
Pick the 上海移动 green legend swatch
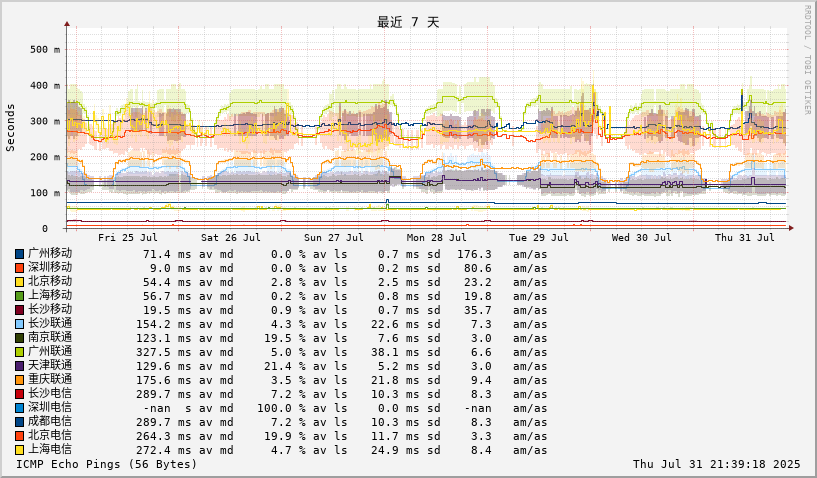click(19, 297)
